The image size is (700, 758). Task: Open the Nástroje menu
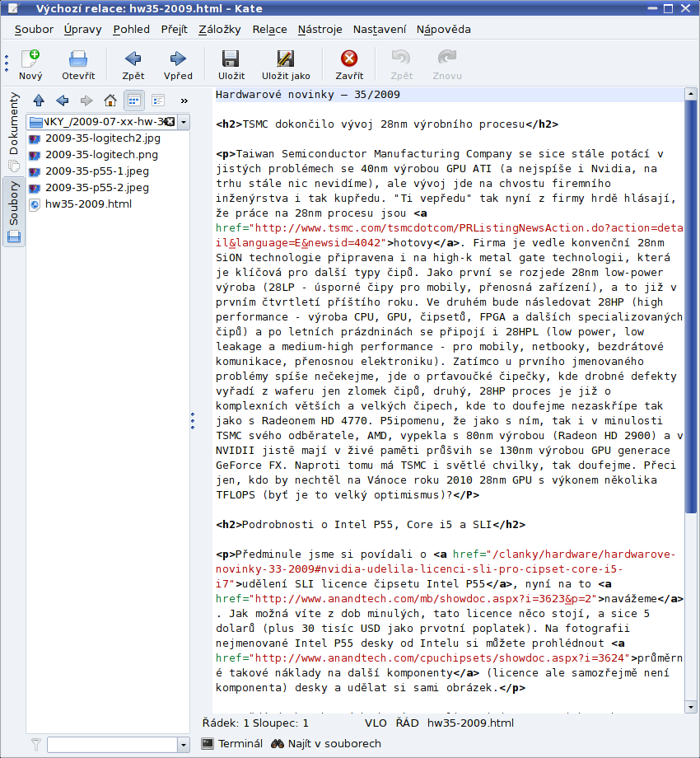320,30
